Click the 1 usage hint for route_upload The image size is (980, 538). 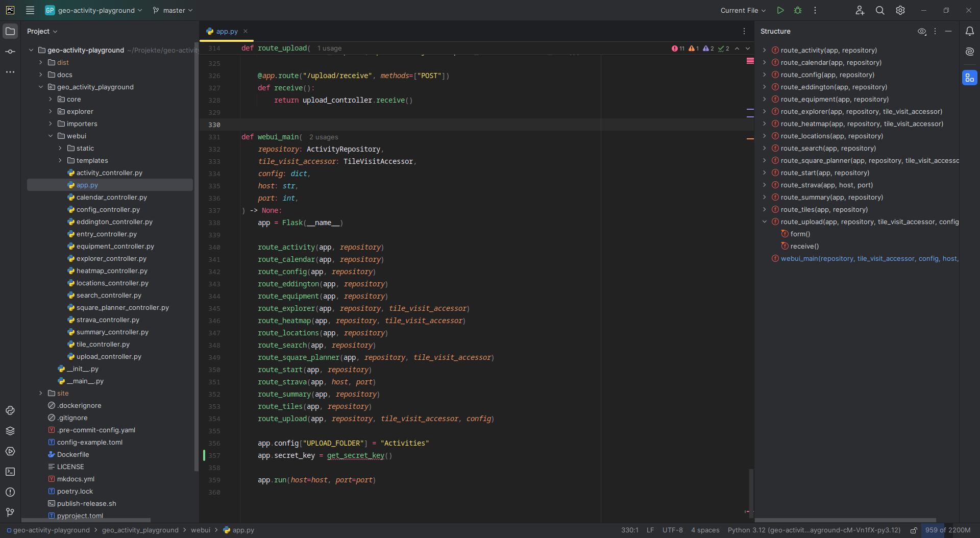(329, 48)
